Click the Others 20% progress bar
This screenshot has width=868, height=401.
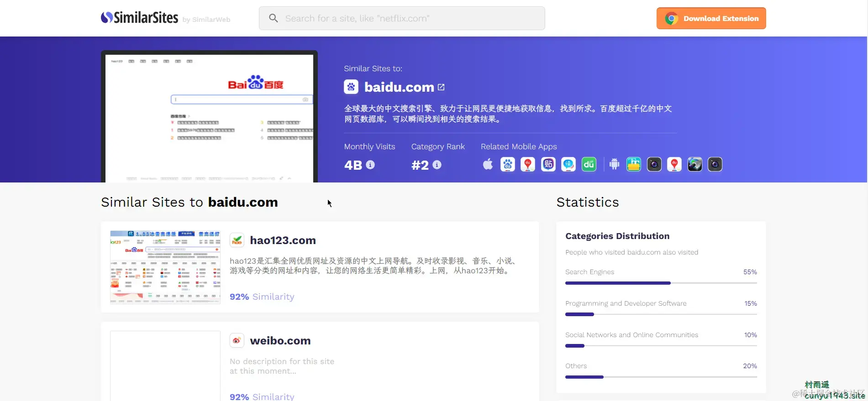661,377
